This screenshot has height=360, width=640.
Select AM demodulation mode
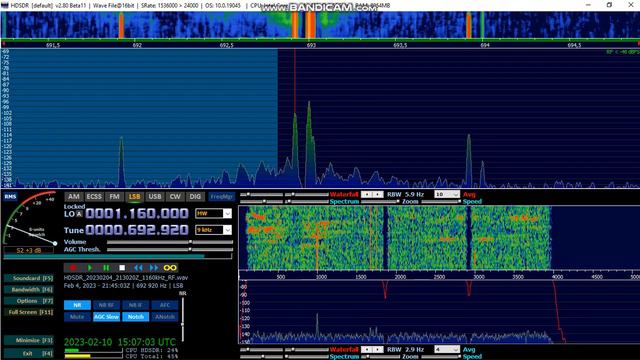click(73, 197)
